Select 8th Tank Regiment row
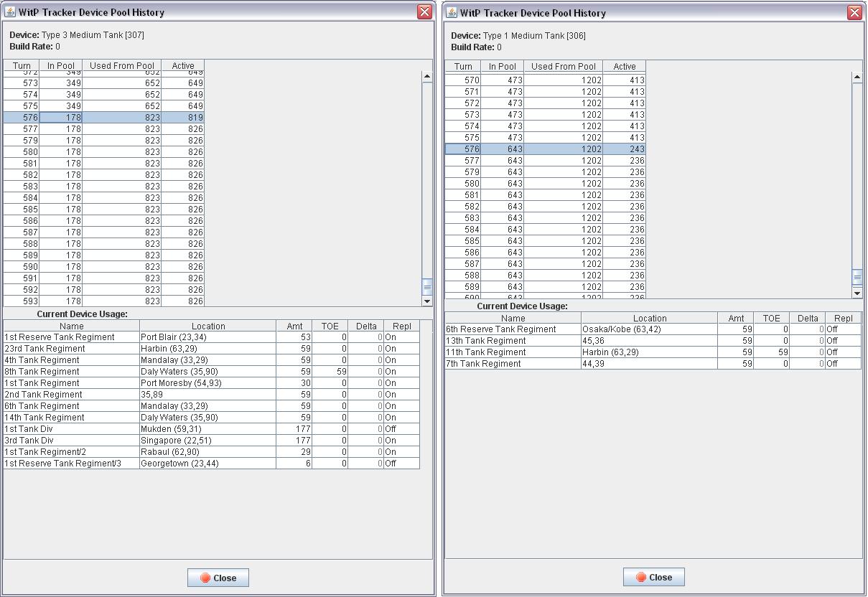 (212, 372)
